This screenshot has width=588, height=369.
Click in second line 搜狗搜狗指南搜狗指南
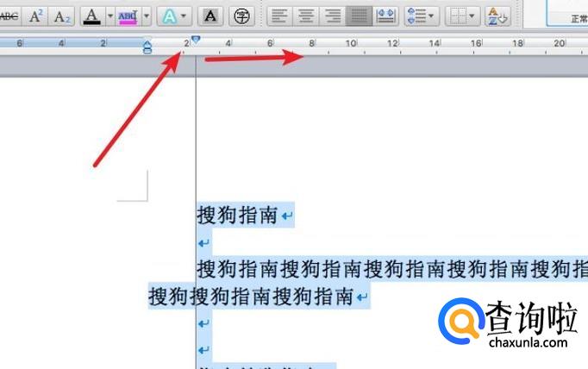click(x=251, y=297)
